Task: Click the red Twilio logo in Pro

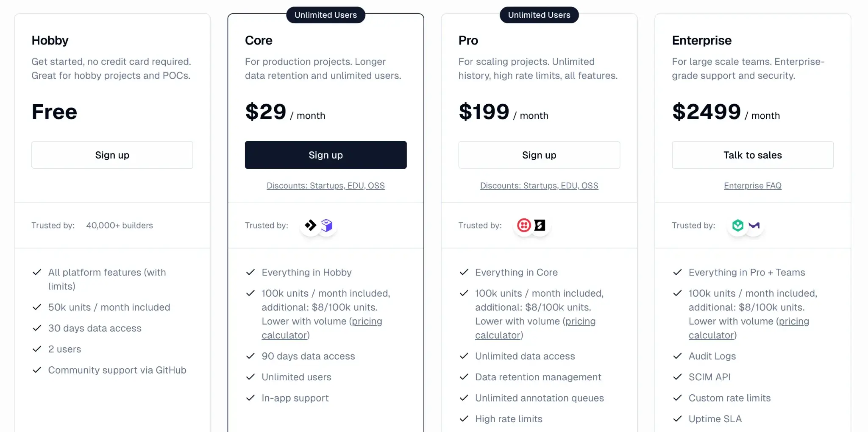Action: [524, 225]
